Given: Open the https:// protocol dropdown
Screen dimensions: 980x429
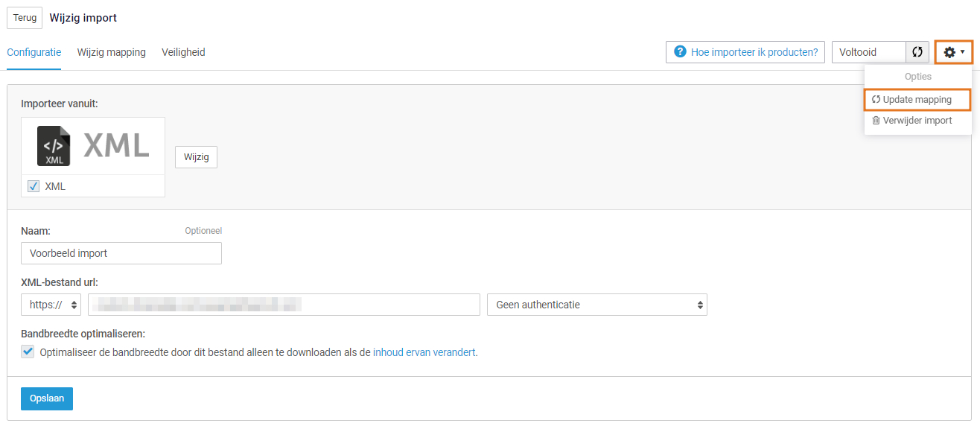Looking at the screenshot, I should 50,304.
